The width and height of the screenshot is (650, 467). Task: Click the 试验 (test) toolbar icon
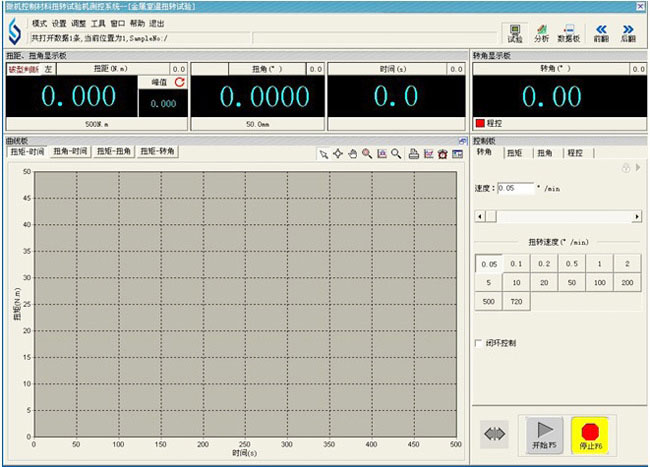[x=513, y=32]
